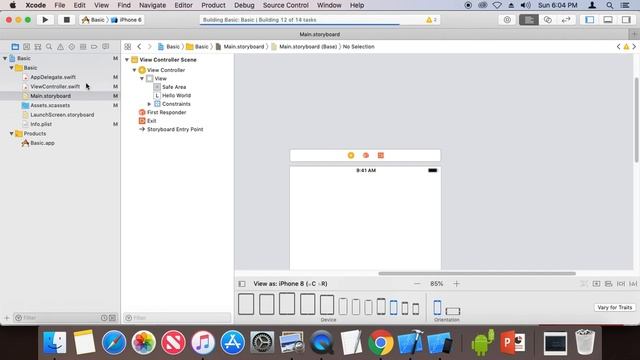640x360 pixels.
Task: Select Assets.xcassets in navigator
Action: [x=50, y=105]
